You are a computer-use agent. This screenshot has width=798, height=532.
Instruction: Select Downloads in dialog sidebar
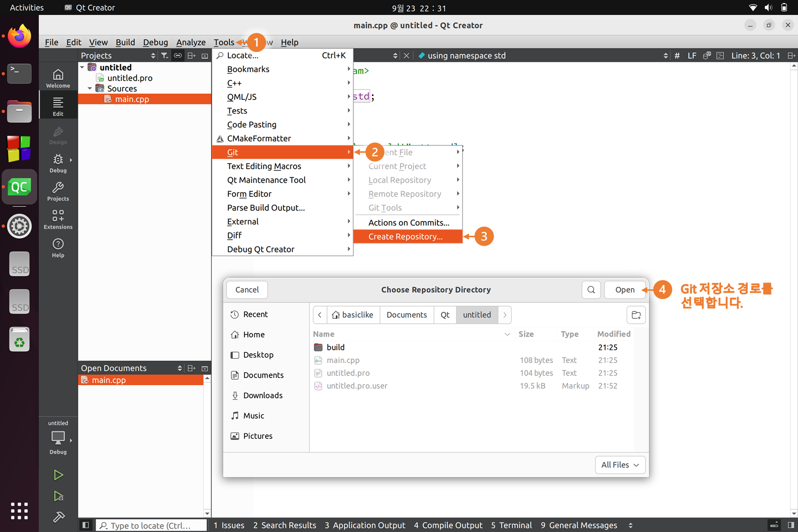[266, 395]
